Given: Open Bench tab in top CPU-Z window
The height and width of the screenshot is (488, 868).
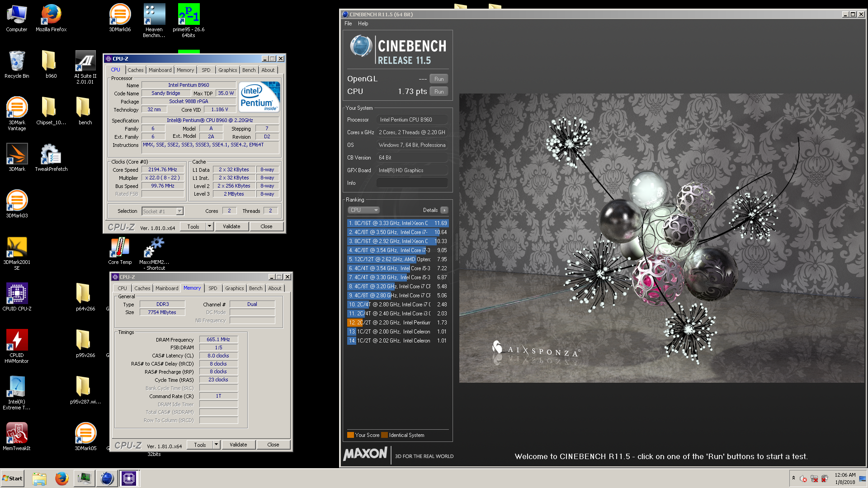Looking at the screenshot, I should click(x=249, y=70).
